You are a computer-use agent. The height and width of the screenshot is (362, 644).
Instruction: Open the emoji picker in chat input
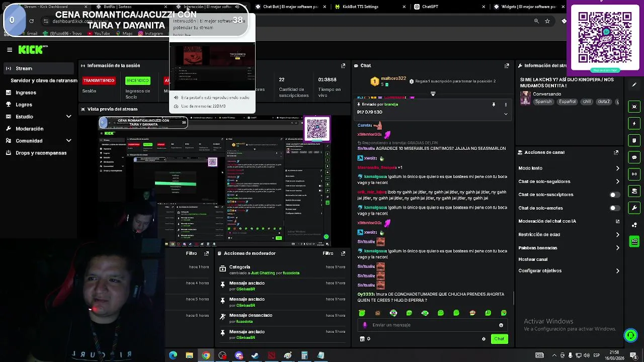click(x=501, y=325)
